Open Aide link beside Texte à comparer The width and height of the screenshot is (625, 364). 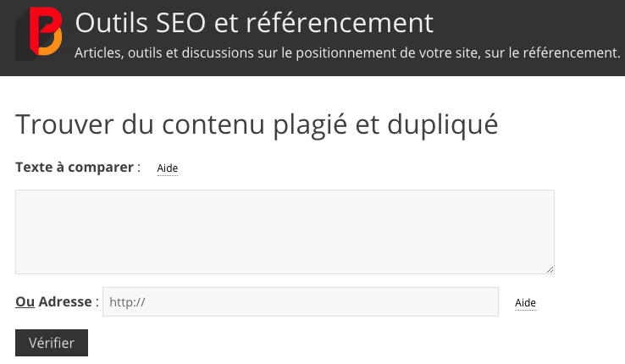(x=168, y=168)
